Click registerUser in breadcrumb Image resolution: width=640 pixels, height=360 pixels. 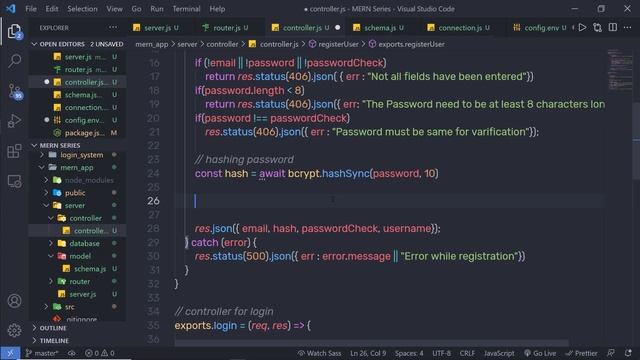333,44
